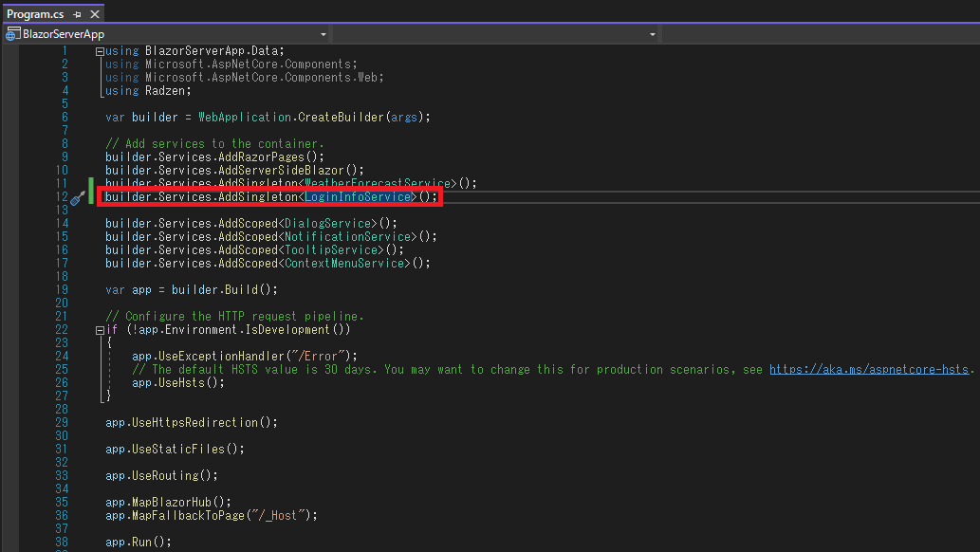This screenshot has width=980, height=552.
Task: Close the Program.cs tab
Action: pyautogui.click(x=94, y=14)
